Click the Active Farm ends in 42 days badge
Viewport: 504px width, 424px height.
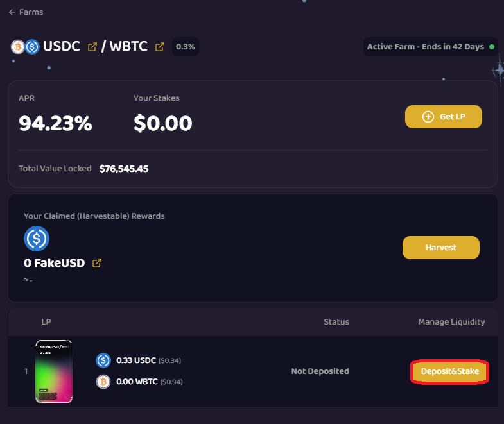pos(426,47)
